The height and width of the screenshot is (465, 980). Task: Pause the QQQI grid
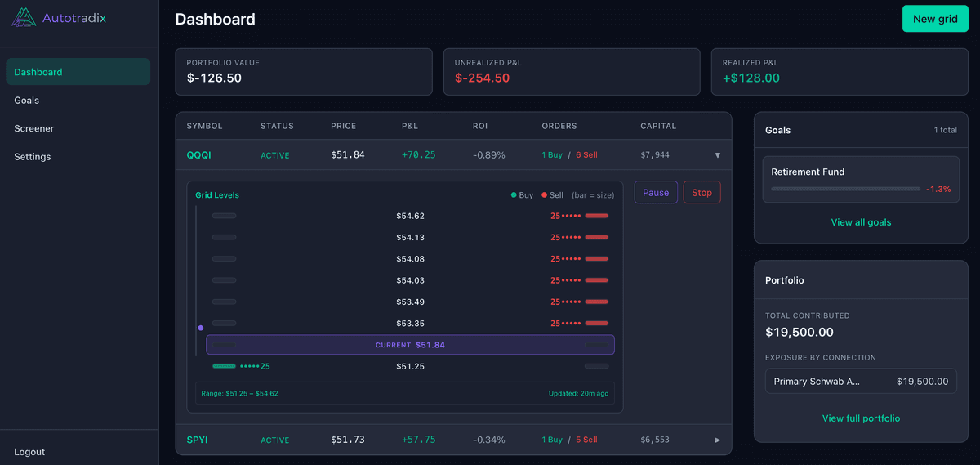click(x=656, y=193)
